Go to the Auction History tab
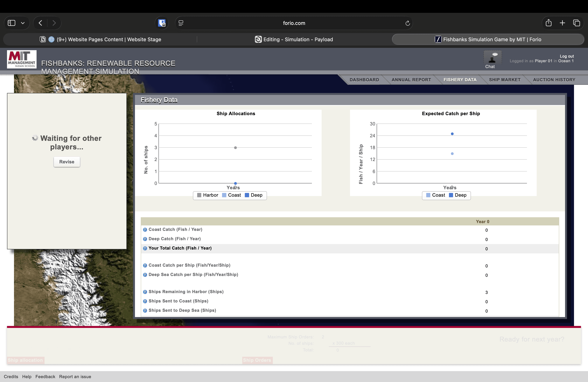 point(554,80)
